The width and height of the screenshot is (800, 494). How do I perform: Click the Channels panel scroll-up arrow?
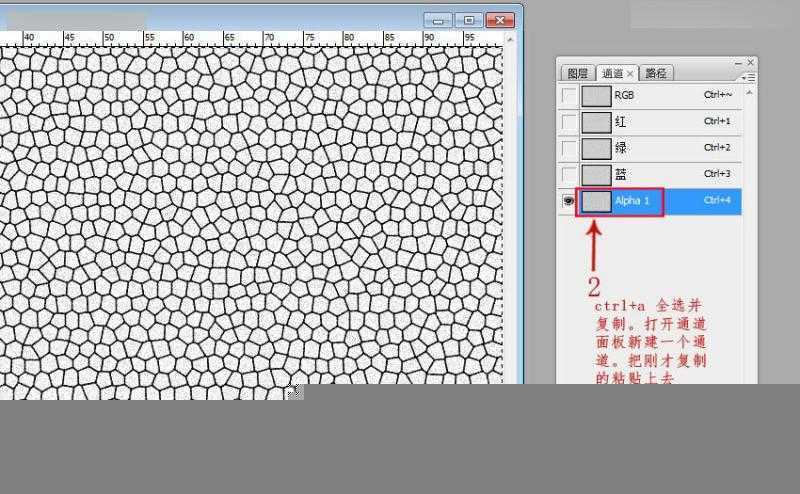(749, 93)
